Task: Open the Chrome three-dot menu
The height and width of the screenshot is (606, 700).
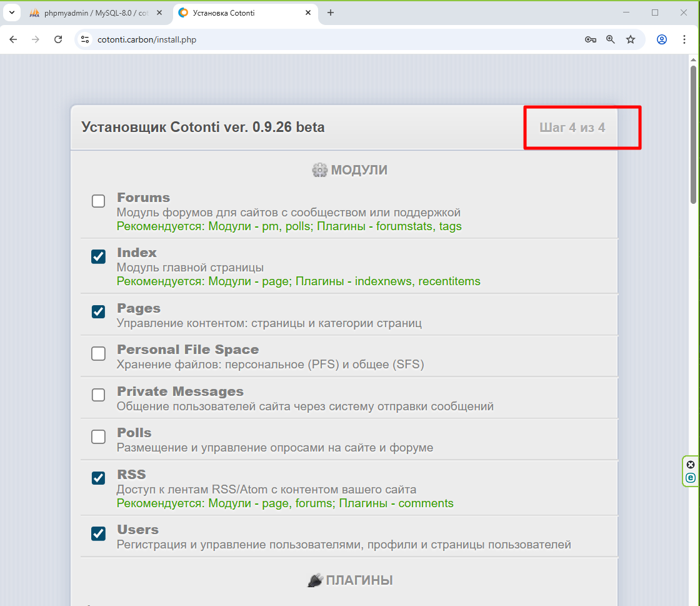Action: coord(684,39)
